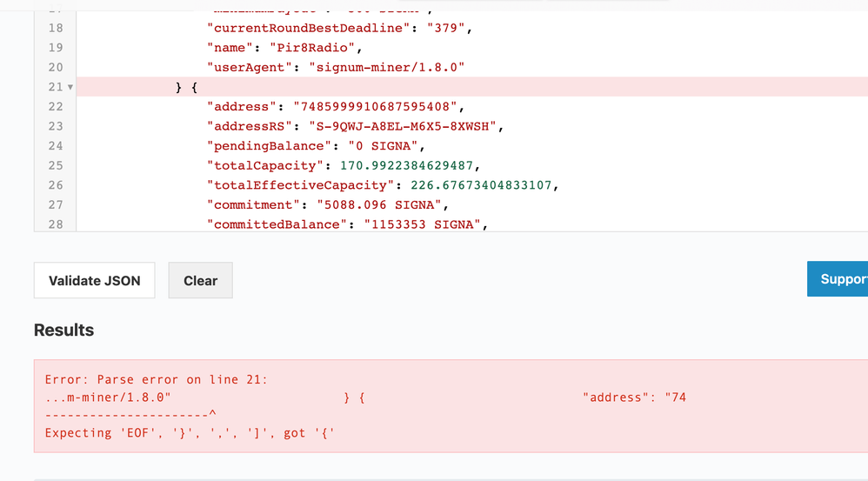Click line number 25 in the gutter
The image size is (868, 481).
pos(56,165)
